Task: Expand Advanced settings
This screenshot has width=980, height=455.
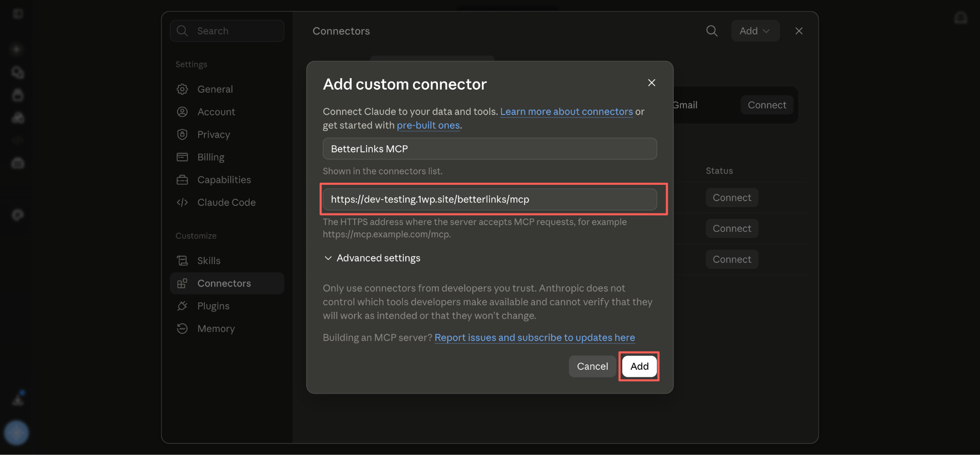Action: (372, 258)
